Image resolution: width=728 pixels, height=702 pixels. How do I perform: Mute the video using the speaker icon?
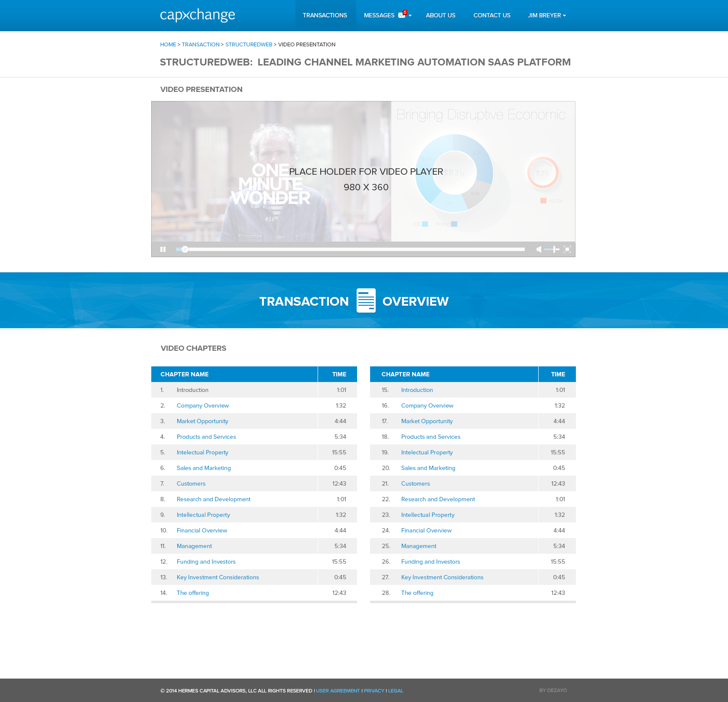[539, 249]
